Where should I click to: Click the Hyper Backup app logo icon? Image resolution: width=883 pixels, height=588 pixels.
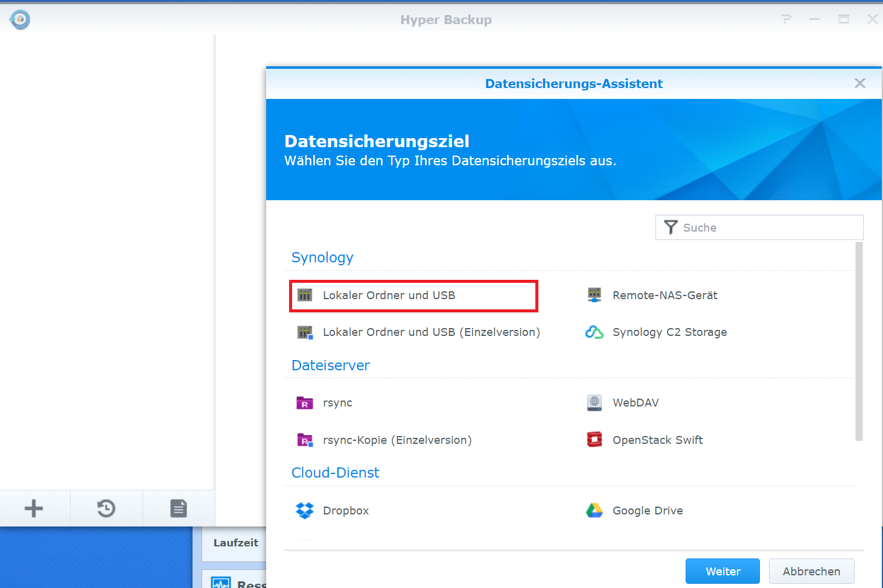pyautogui.click(x=20, y=19)
